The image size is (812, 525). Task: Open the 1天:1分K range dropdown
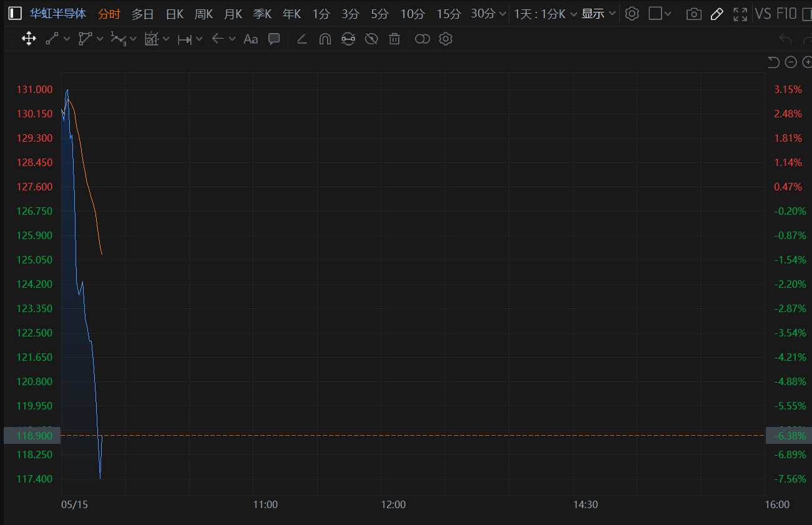545,14
